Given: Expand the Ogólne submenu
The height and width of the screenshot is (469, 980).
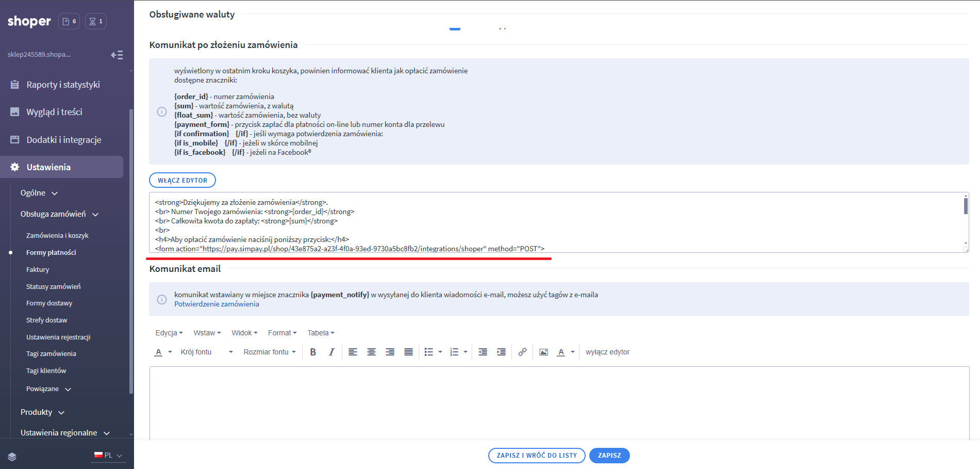Looking at the screenshot, I should (x=39, y=193).
